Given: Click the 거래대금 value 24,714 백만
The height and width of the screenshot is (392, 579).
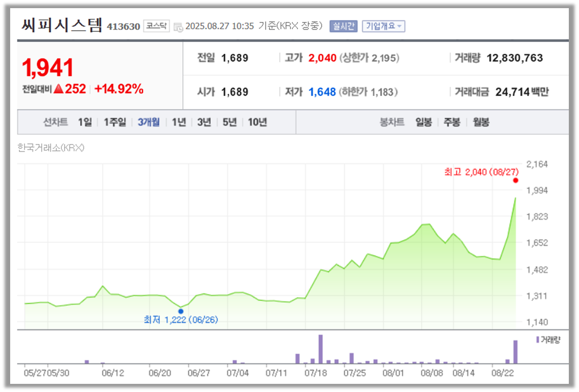Looking at the screenshot, I should [522, 92].
